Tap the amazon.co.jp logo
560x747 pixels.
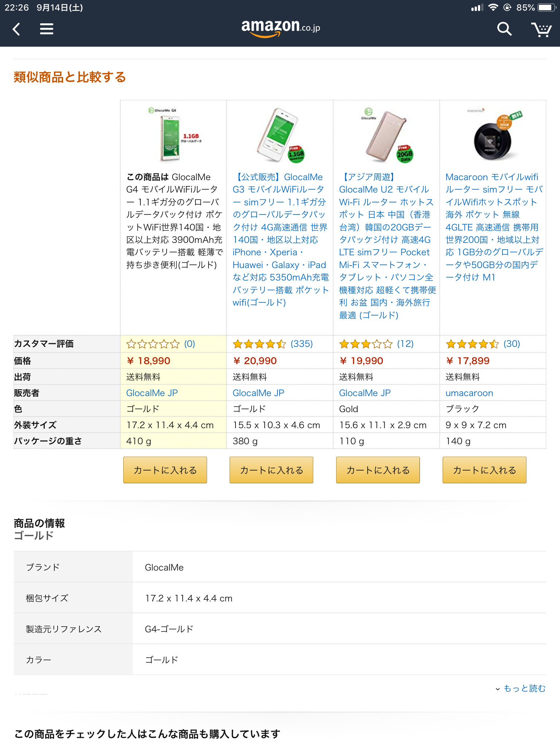coord(280,28)
